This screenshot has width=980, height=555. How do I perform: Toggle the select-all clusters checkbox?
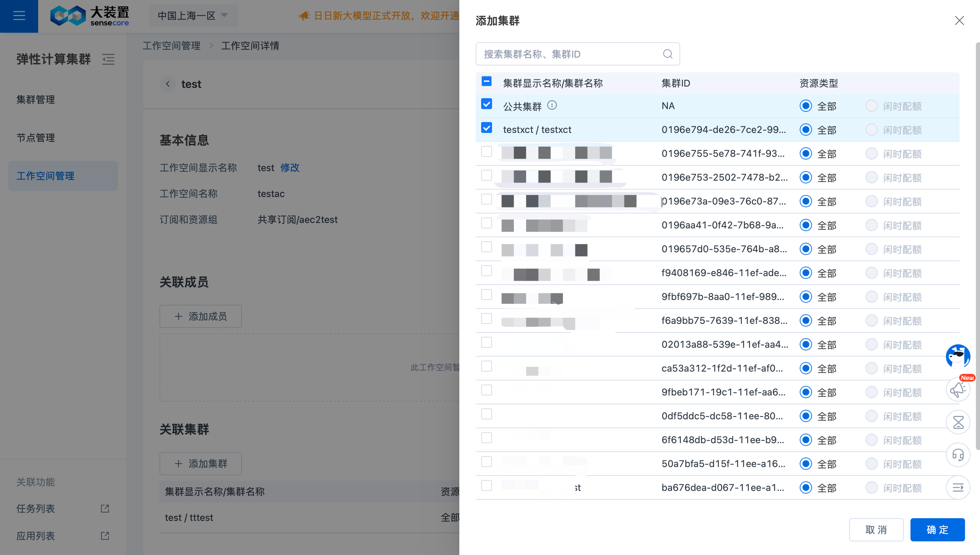click(x=486, y=81)
